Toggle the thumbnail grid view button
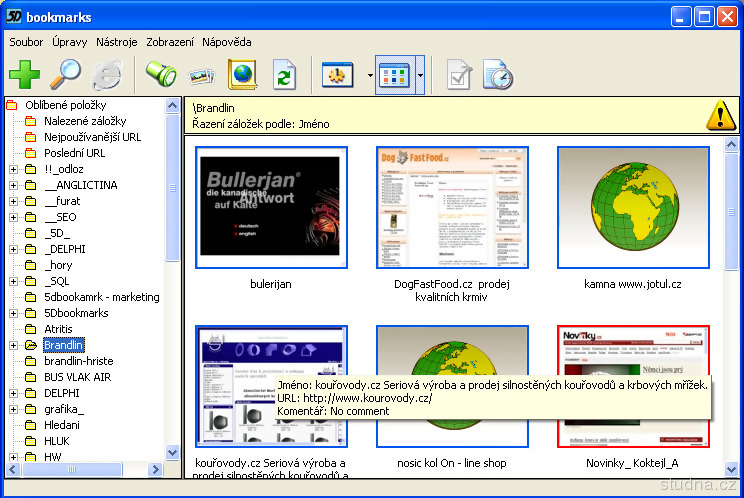Screen dimensions: 744x498 pos(395,75)
